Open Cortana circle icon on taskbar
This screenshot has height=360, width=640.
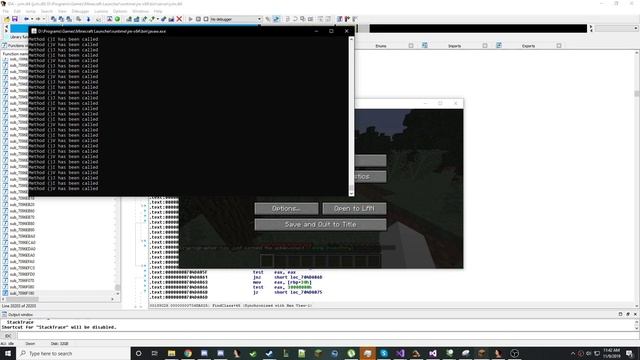(138, 353)
